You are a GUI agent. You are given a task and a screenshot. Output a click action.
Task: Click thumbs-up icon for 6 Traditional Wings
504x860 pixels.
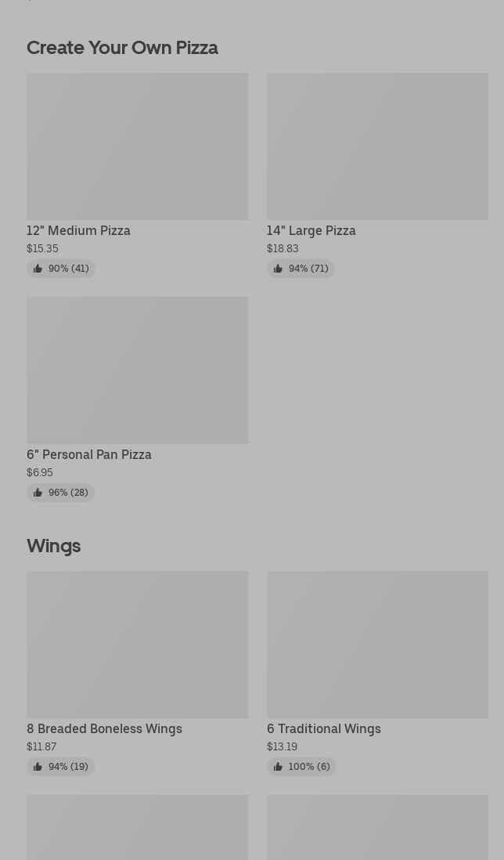tap(278, 766)
